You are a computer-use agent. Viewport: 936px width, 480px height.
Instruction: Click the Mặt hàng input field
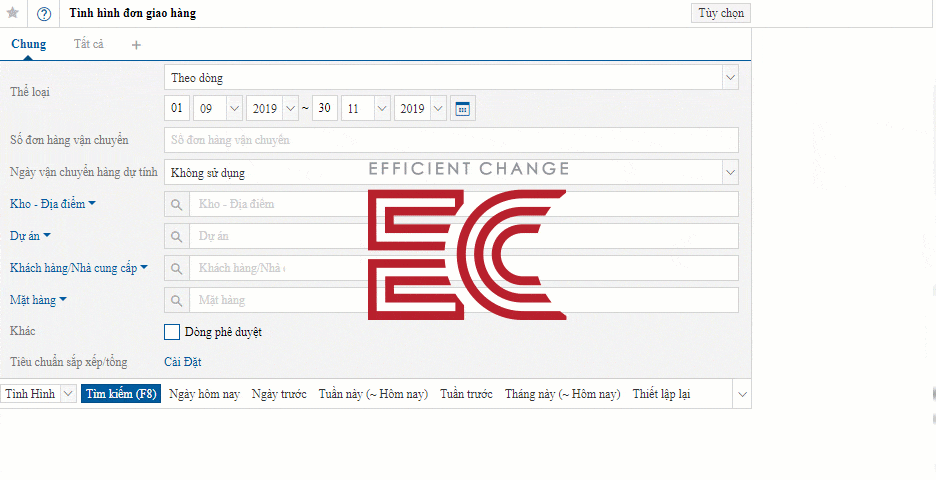pyautogui.click(x=464, y=300)
